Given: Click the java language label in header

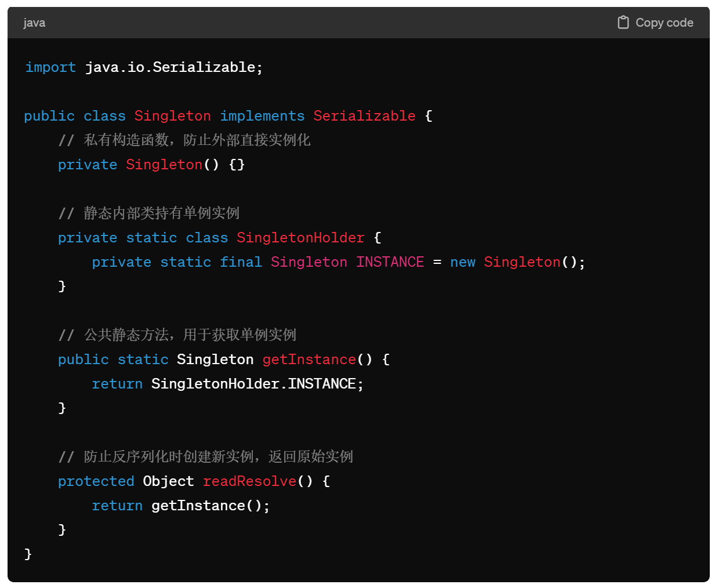Looking at the screenshot, I should click(34, 23).
